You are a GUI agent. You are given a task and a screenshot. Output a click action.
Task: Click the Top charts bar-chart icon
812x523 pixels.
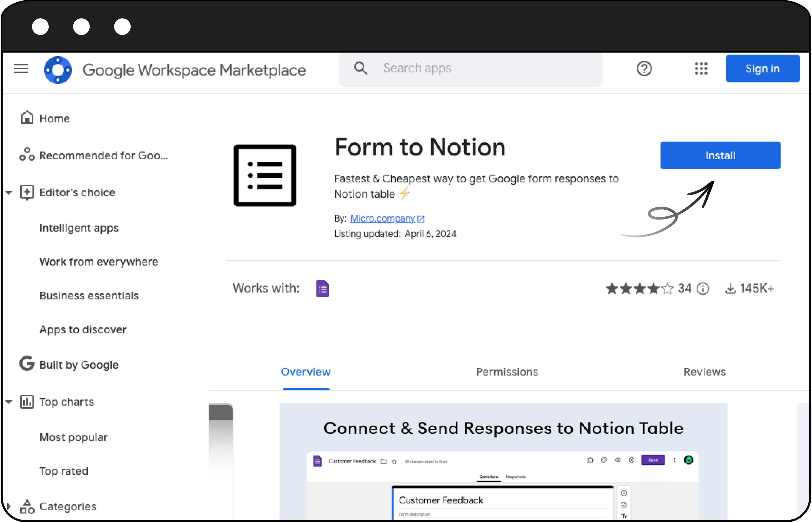pyautogui.click(x=27, y=402)
